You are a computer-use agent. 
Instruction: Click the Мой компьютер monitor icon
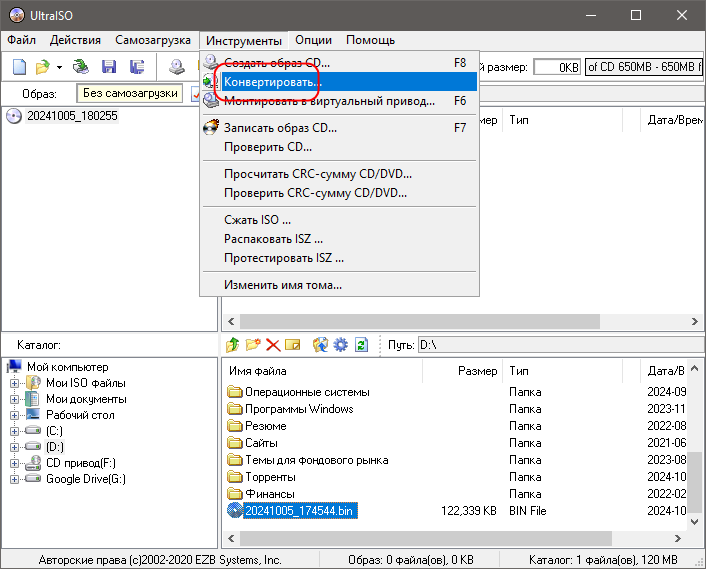pos(15,366)
